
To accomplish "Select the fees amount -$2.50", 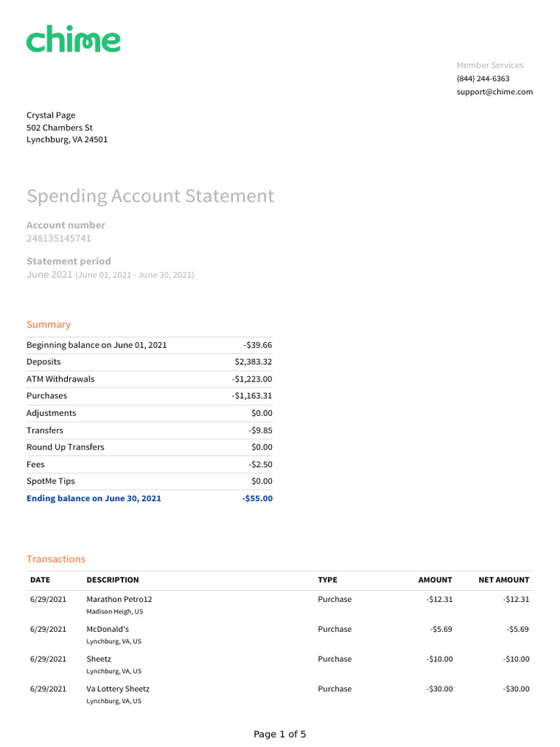I will tap(260, 465).
